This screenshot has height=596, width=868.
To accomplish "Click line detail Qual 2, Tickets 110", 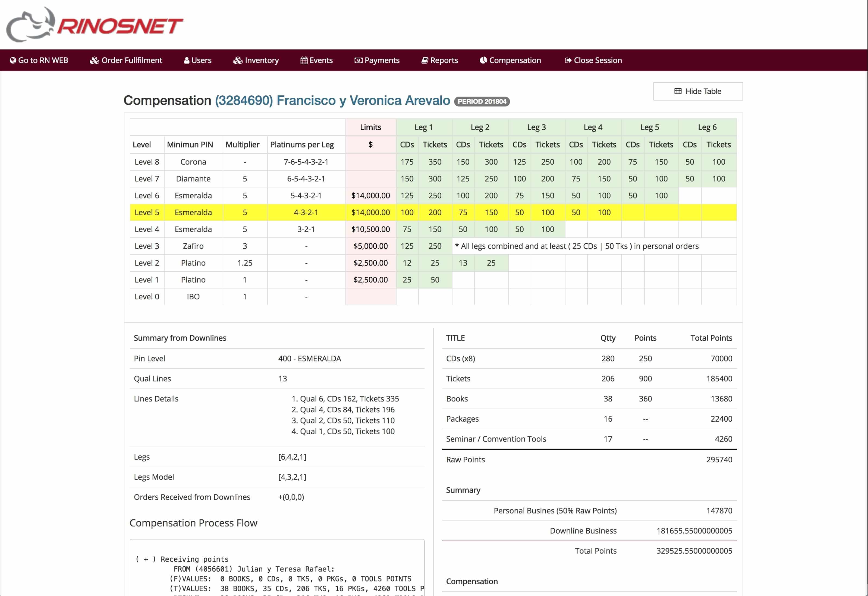I will [x=343, y=420].
